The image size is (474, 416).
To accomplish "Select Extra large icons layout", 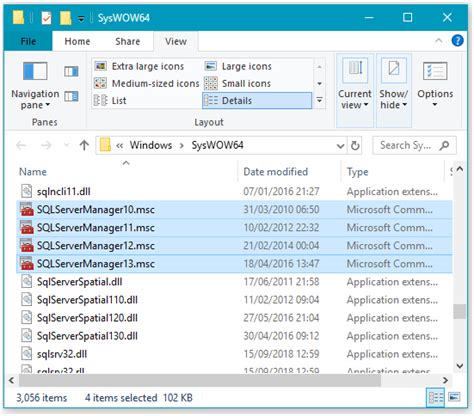I will click(139, 66).
